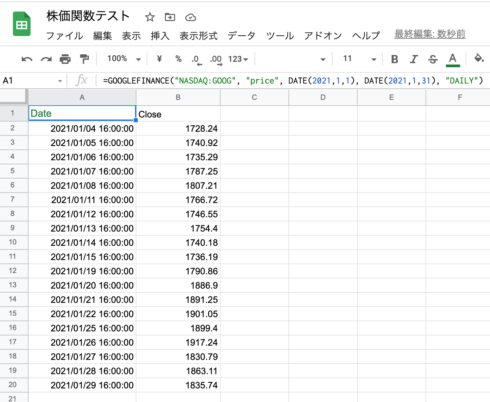Click the 最終編集: 数秒前 link

[430, 34]
